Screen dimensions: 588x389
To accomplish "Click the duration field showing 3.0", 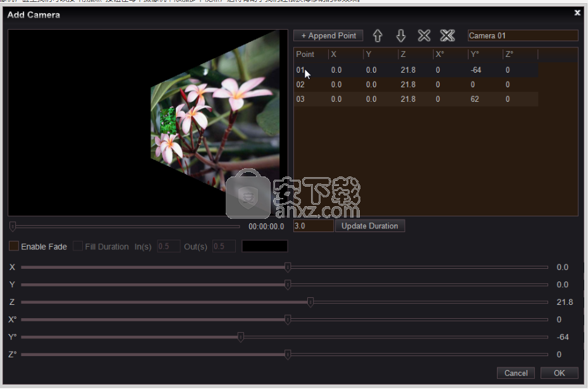I will pos(313,226).
